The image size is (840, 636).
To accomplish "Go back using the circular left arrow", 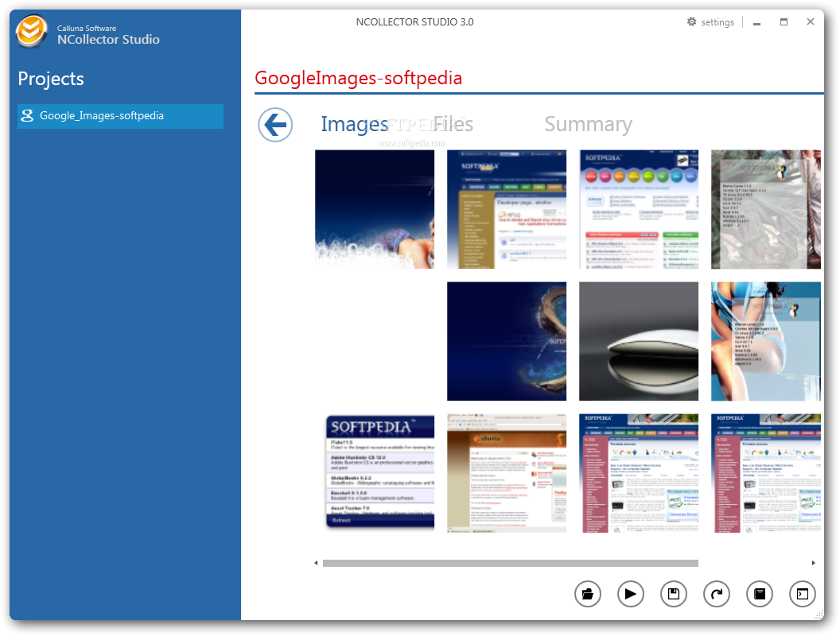I will (275, 125).
